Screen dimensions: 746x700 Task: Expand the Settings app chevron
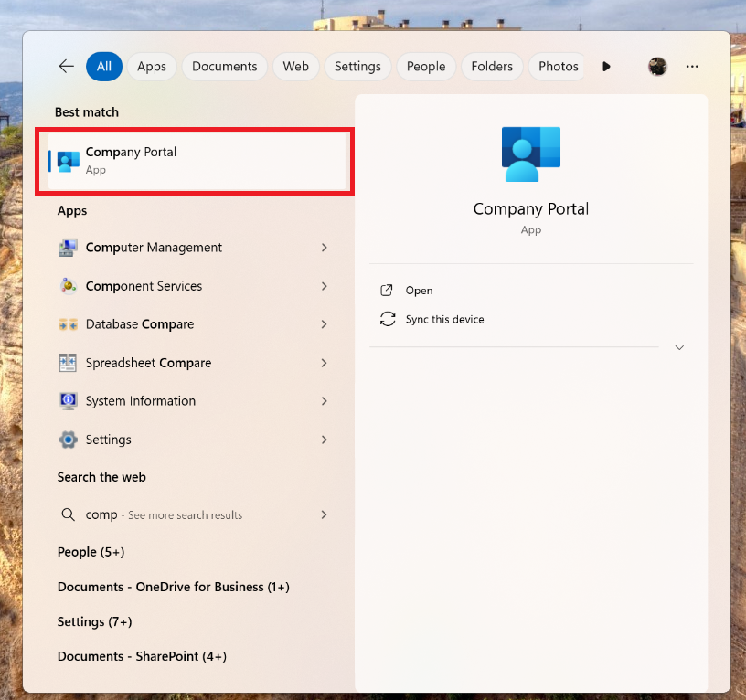click(324, 440)
